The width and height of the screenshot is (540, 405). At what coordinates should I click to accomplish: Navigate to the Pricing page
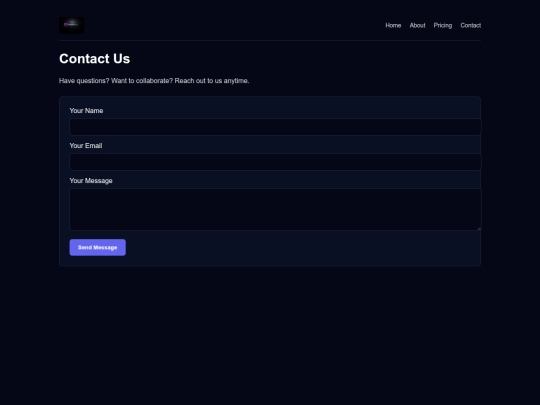click(443, 25)
